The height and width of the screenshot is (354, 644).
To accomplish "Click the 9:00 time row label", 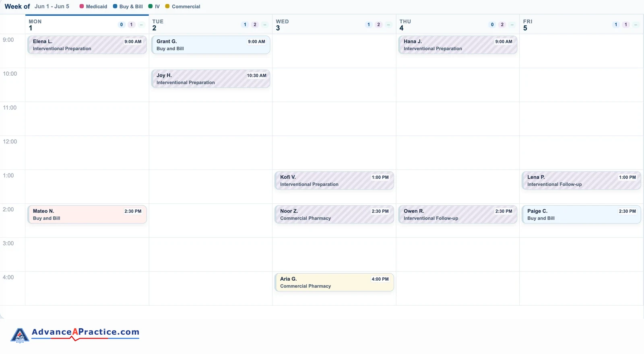I will click(8, 40).
